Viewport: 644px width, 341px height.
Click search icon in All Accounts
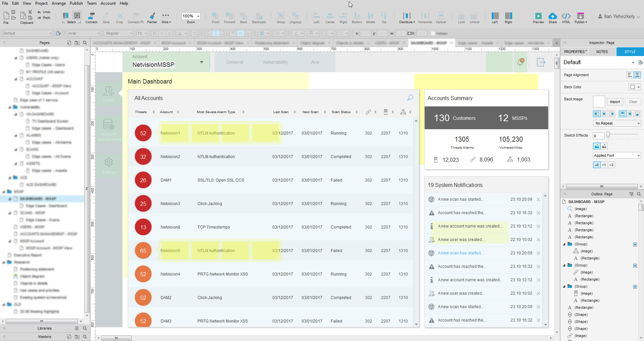click(x=410, y=98)
